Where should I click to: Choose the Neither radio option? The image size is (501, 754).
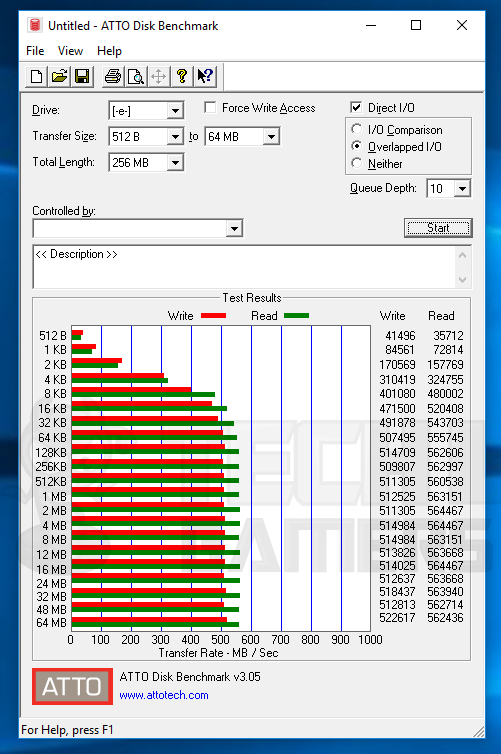point(356,163)
